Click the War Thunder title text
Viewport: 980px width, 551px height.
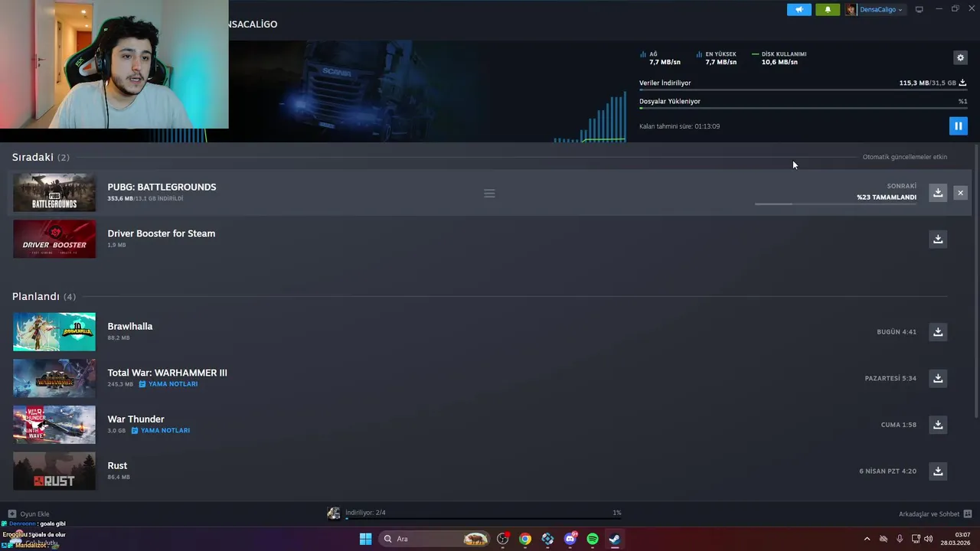[x=136, y=419]
